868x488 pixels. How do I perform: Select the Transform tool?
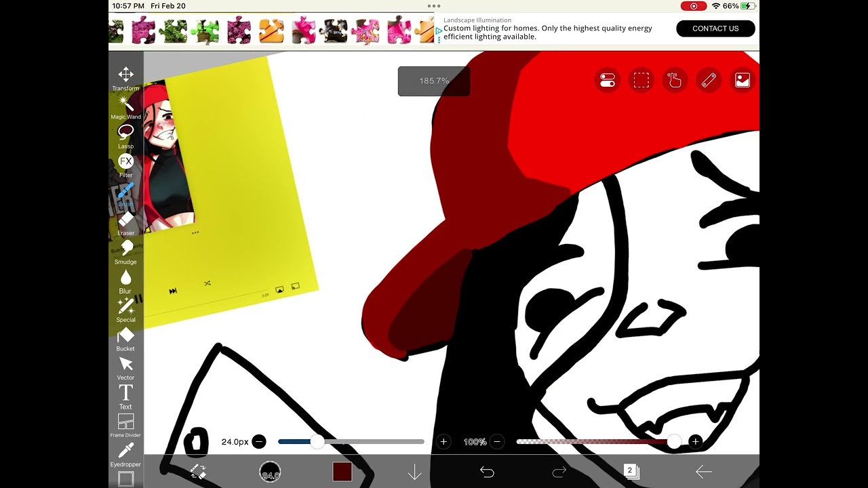[x=125, y=79]
